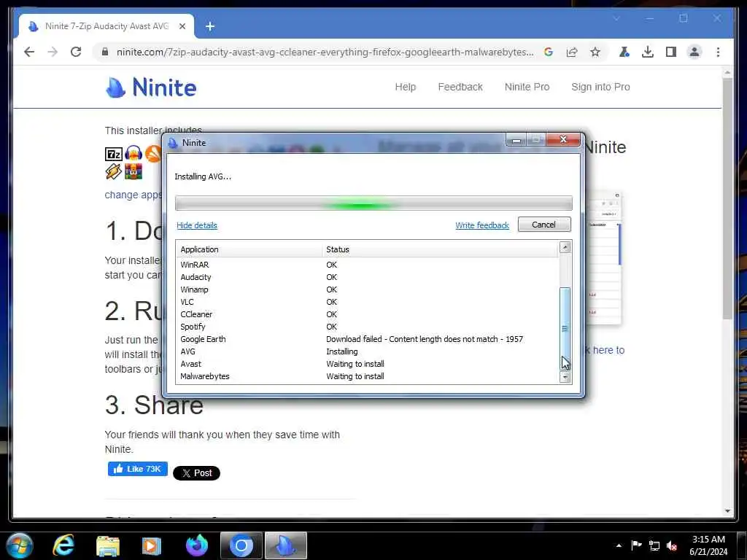747x560 pixels.
Task: Click the change apps link
Action: click(133, 195)
